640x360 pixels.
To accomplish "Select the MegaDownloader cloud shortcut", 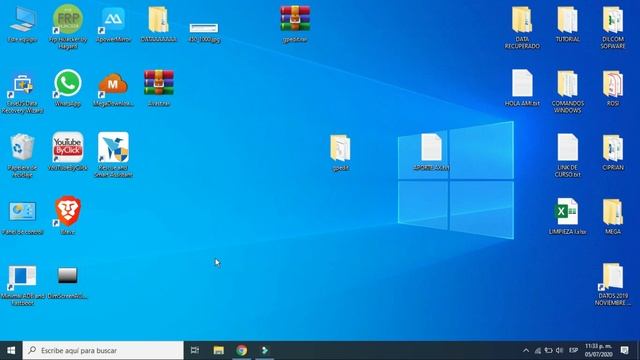I will coord(113,85).
